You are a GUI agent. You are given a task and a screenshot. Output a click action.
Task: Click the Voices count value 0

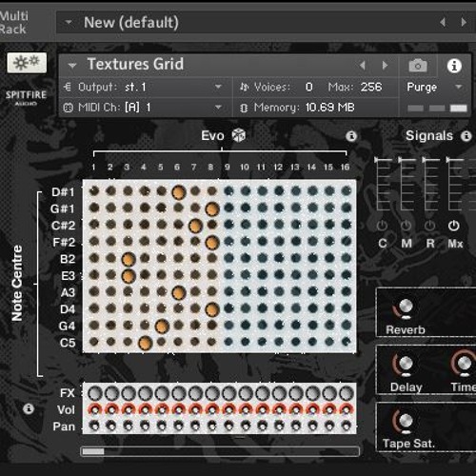click(x=309, y=87)
